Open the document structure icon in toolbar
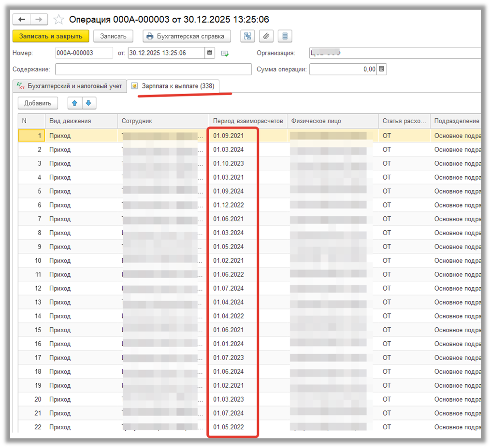491x448 pixels. 248,36
